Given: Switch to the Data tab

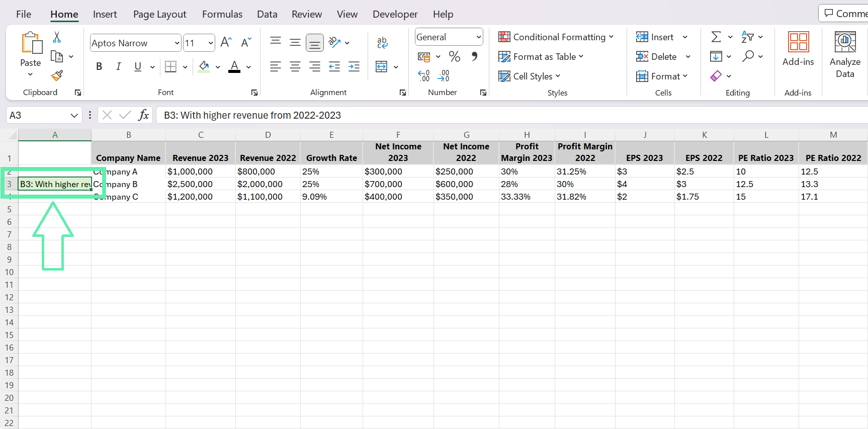Looking at the screenshot, I should [267, 14].
